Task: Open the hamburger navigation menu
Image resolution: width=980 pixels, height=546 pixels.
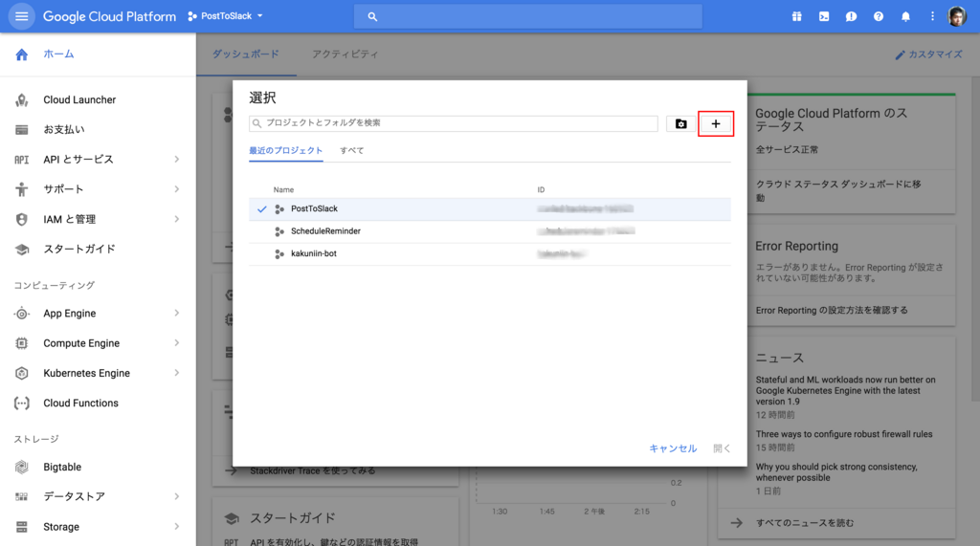Action: click(x=21, y=16)
